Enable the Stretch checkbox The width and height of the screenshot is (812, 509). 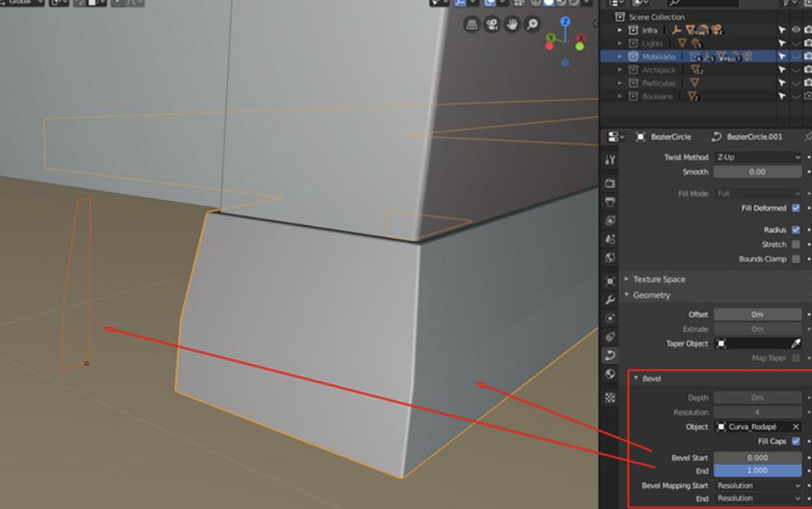pyautogui.click(x=796, y=245)
